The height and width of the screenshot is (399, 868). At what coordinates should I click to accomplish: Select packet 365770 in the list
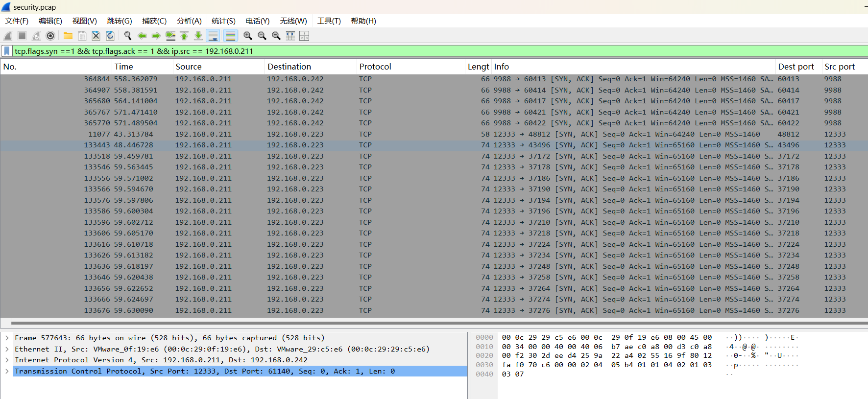coord(434,123)
